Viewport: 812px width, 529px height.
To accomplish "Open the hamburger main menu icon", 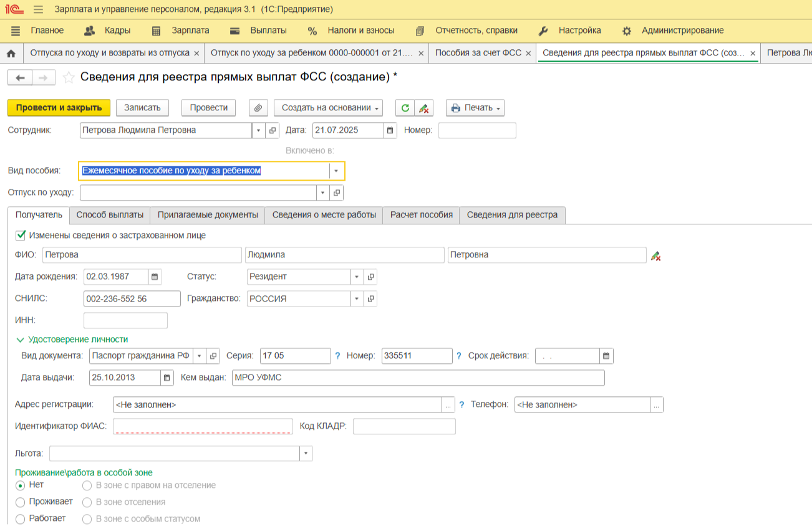I will pos(38,9).
